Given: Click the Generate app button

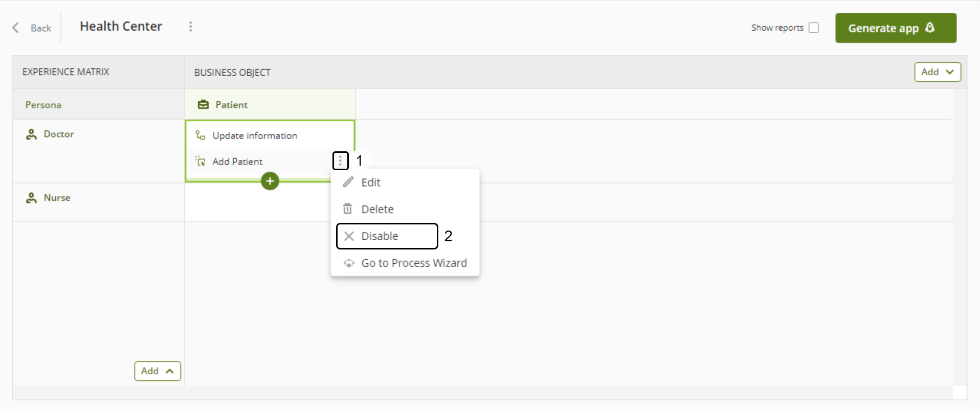Looking at the screenshot, I should pos(895,28).
